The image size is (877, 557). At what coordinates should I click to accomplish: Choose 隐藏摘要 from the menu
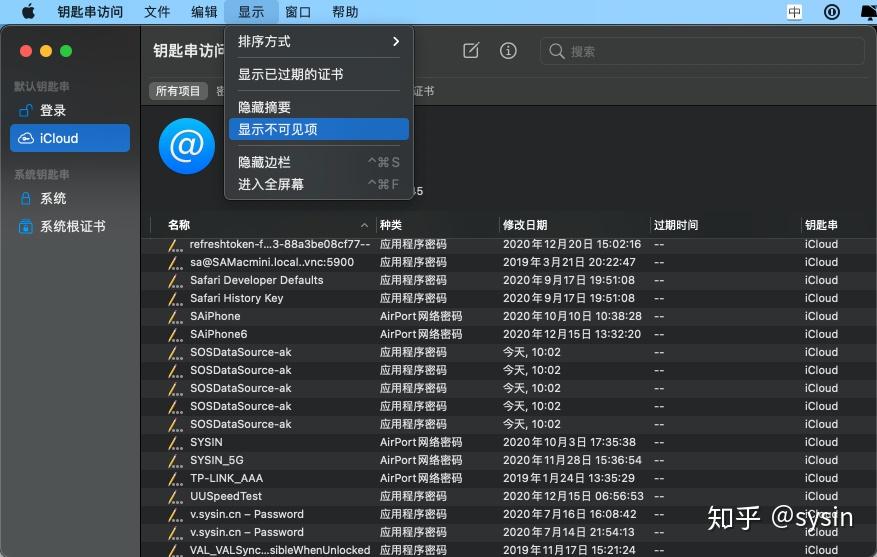pos(319,107)
